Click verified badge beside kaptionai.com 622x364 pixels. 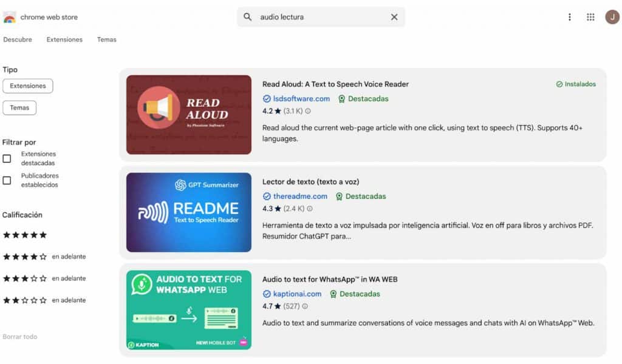[x=267, y=294]
